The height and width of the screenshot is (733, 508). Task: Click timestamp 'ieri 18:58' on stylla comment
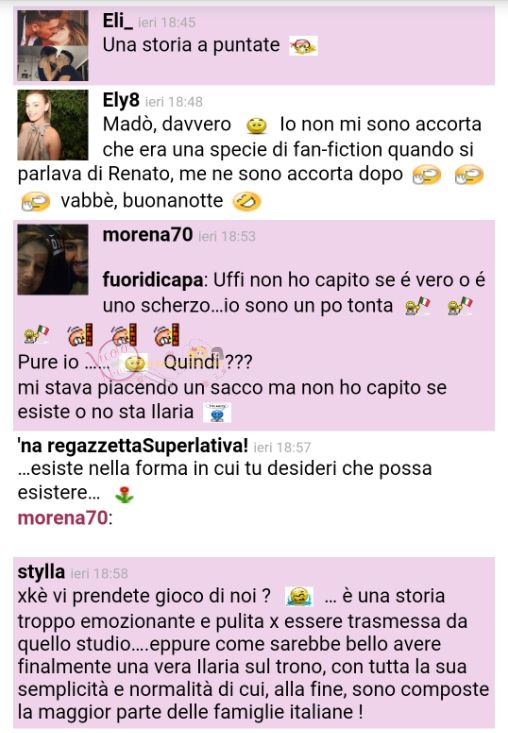pos(99,574)
